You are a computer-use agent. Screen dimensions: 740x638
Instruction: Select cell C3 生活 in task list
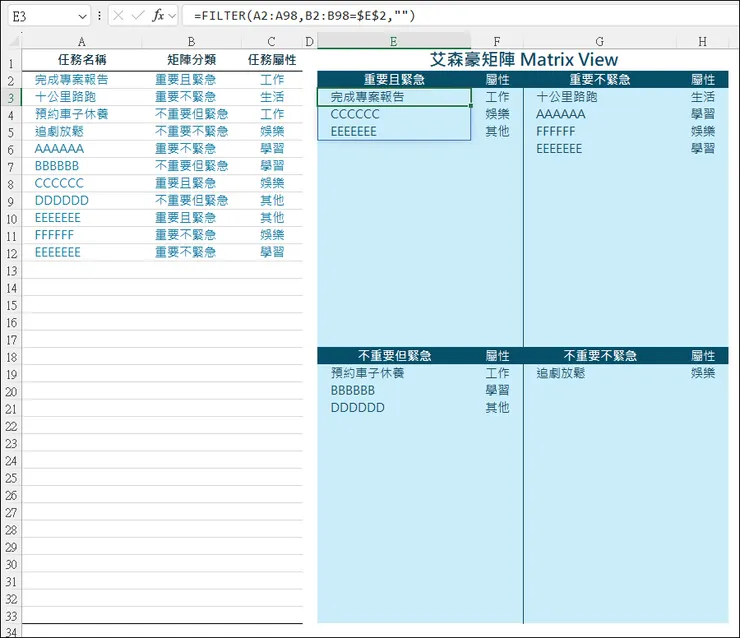[x=272, y=97]
